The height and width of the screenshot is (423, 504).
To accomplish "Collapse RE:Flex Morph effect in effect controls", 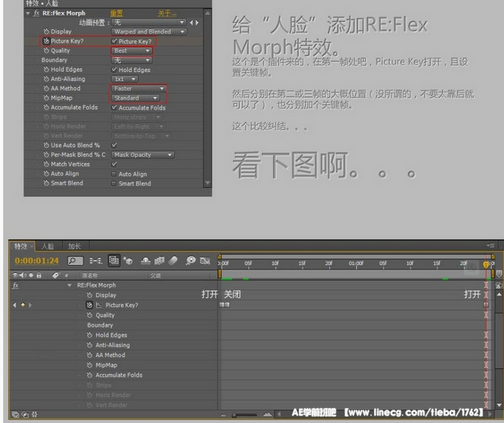I will point(28,13).
